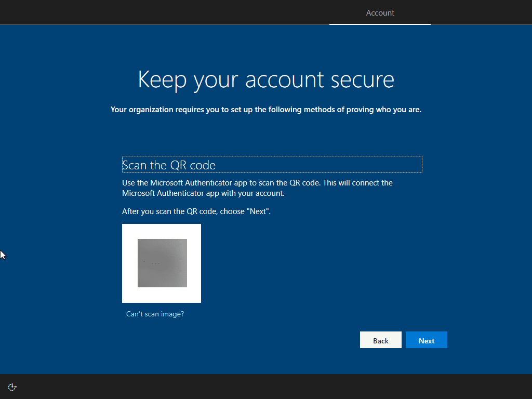Click the "After you scan the QR code" instruction
Viewport: 532px width, 399px height.
pyautogui.click(x=196, y=211)
